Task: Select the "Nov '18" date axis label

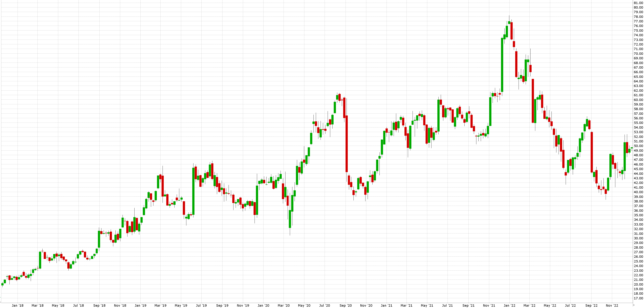Action: point(120,305)
